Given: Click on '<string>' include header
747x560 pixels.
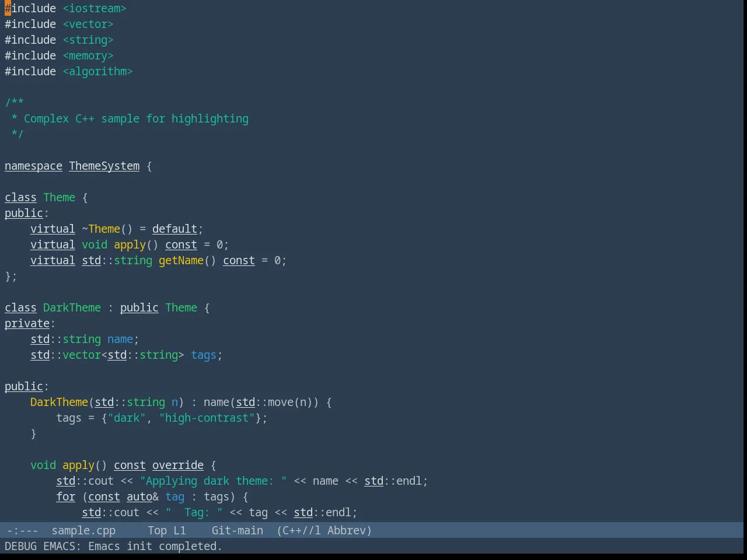Looking at the screenshot, I should tap(88, 40).
